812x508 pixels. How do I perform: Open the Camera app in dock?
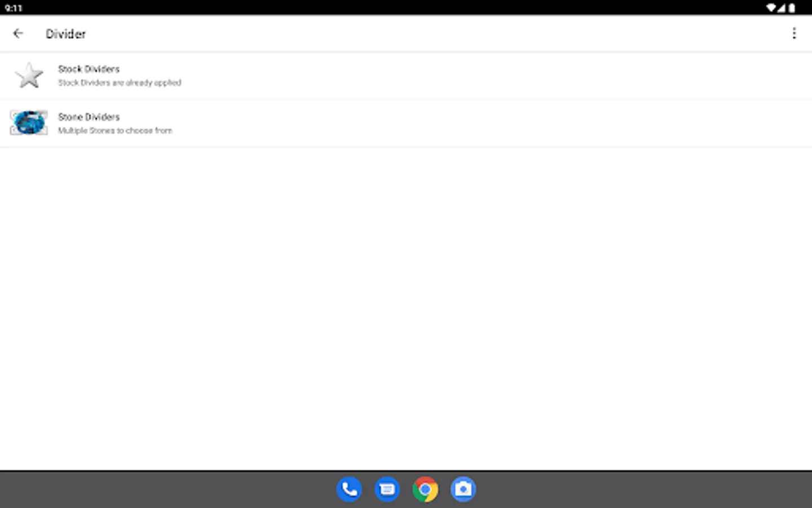point(463,489)
